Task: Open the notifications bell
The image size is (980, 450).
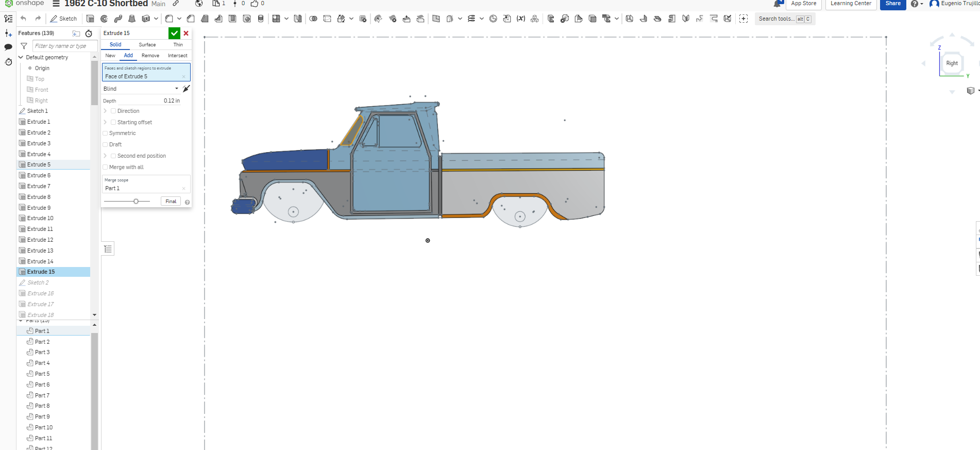Action: click(778, 4)
